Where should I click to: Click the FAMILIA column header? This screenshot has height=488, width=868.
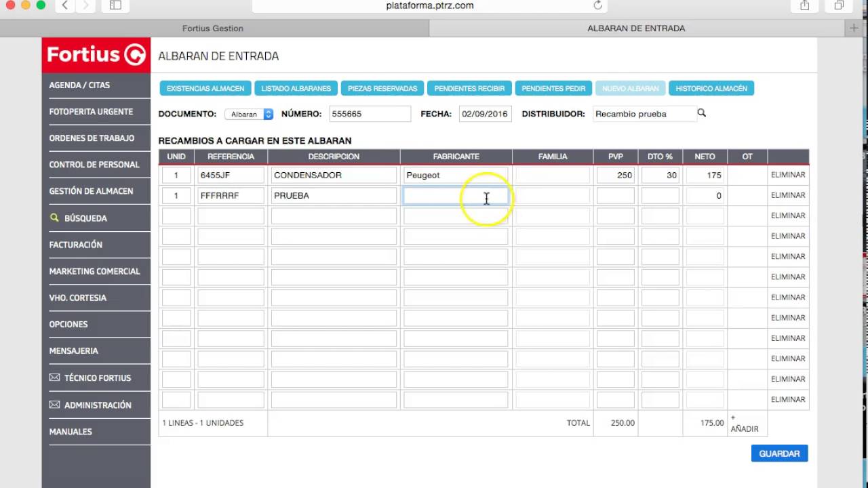coord(553,157)
